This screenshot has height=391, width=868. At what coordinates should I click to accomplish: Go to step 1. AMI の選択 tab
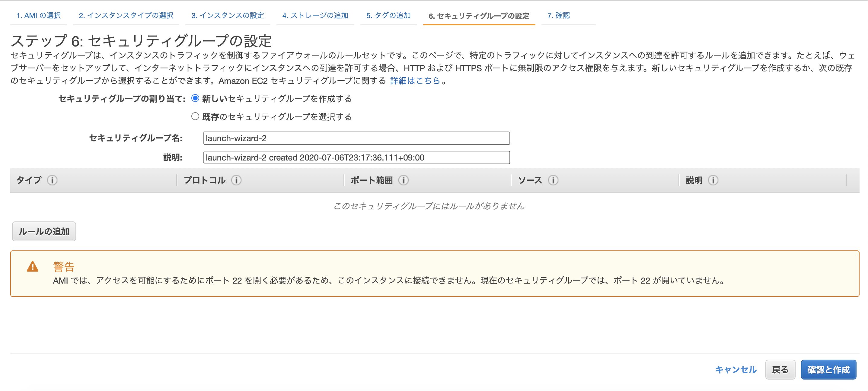tap(38, 15)
